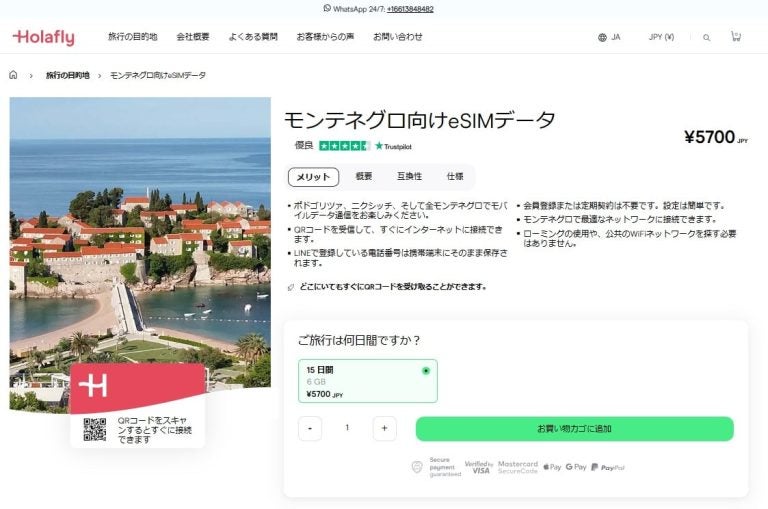
Task: Increase quantity with plus button
Action: tap(384, 429)
